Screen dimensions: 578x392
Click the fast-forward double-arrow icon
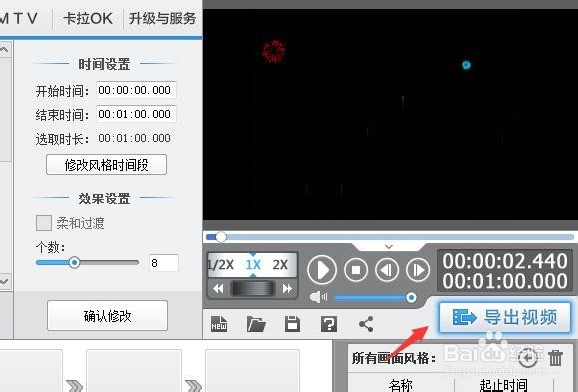click(x=288, y=289)
